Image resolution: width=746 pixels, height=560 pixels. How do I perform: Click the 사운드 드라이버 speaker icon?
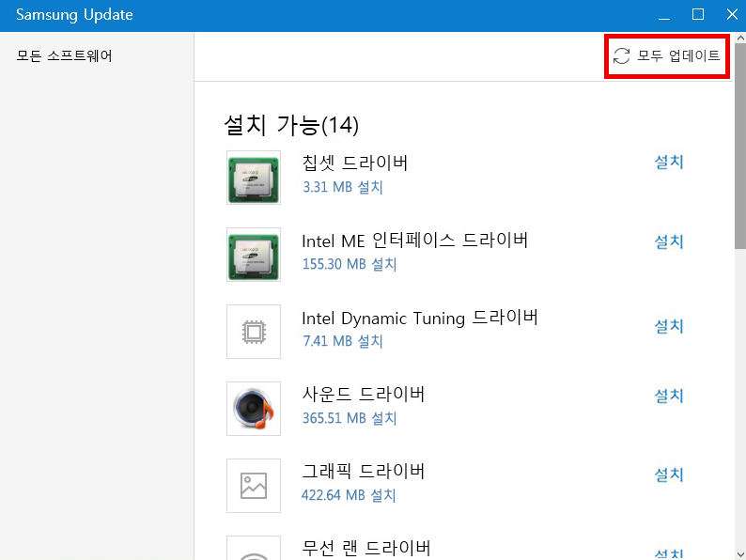point(254,409)
